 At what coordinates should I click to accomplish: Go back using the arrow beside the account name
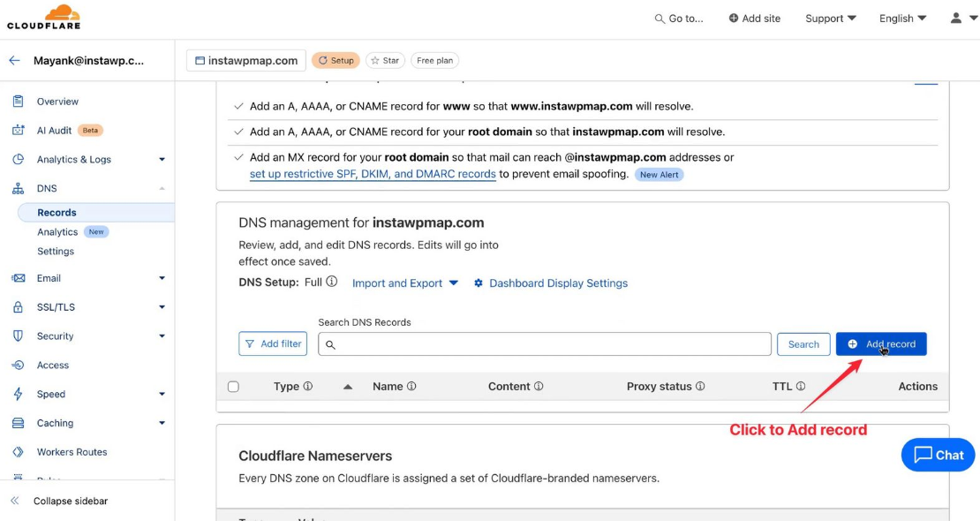pyautogui.click(x=14, y=61)
